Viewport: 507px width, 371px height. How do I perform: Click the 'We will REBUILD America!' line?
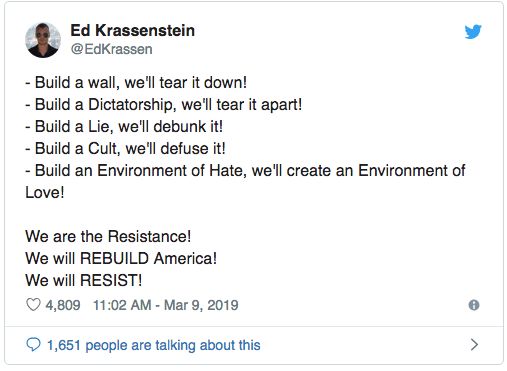(x=121, y=258)
